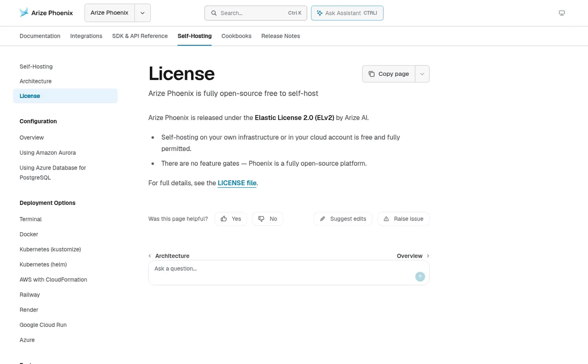Image resolution: width=588 pixels, height=364 pixels.
Task: Click the copy icon in Copy page
Action: pos(371,74)
